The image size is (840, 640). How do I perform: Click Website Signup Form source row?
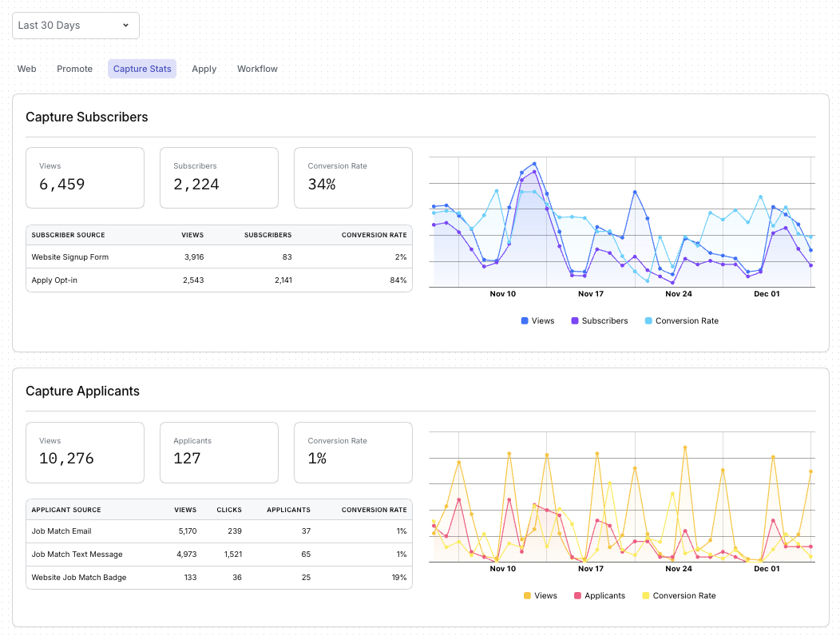(x=70, y=257)
